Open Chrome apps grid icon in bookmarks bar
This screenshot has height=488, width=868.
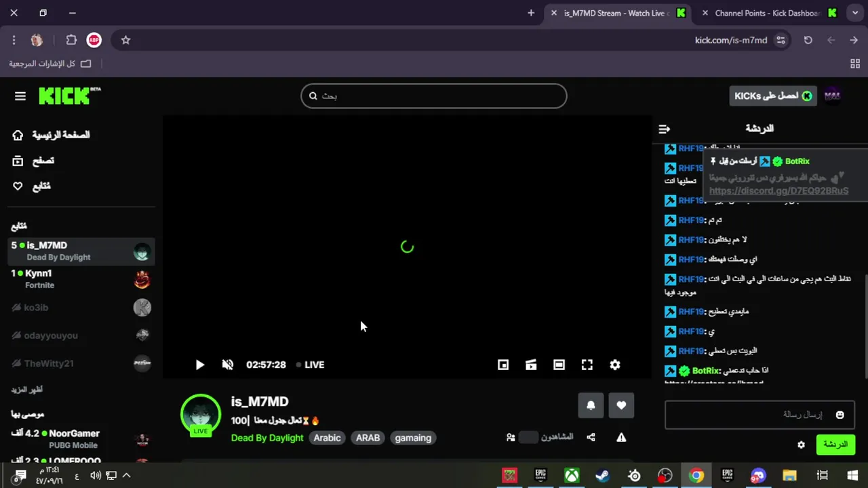click(855, 64)
